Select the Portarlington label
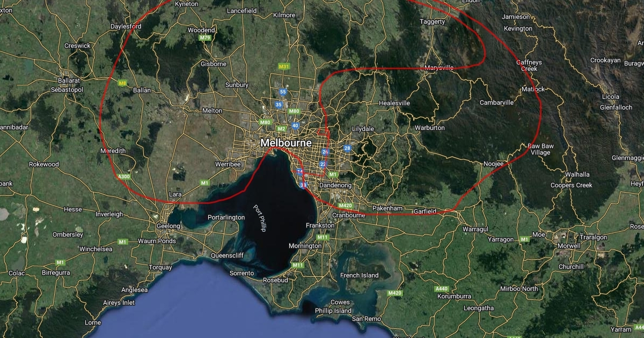Screen dimensions: 644x338 point(226,217)
